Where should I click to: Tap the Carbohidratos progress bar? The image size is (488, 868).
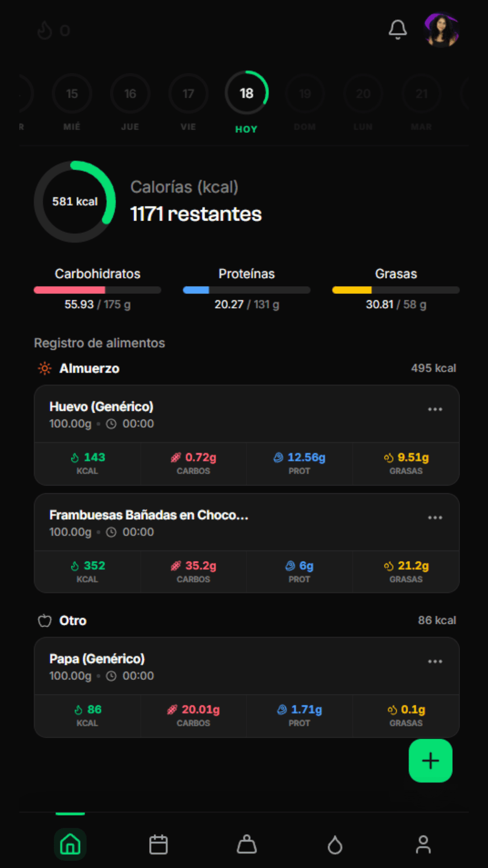98,290
